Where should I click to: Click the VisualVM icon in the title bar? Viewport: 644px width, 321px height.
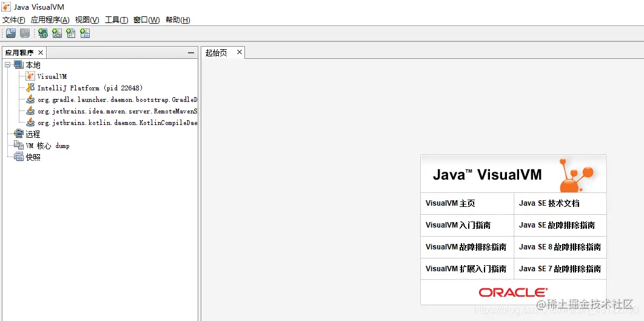pos(6,7)
